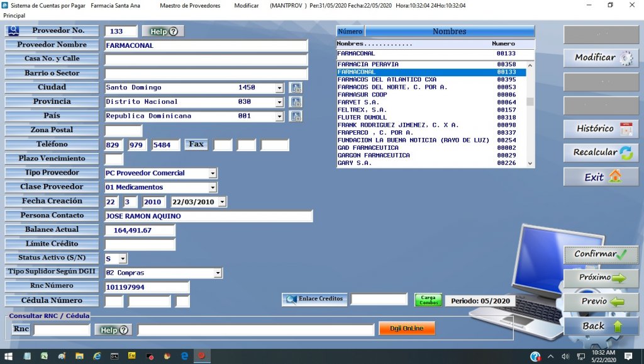644x364 pixels.
Task: Click the Recalcular refresh button
Action: [601, 152]
